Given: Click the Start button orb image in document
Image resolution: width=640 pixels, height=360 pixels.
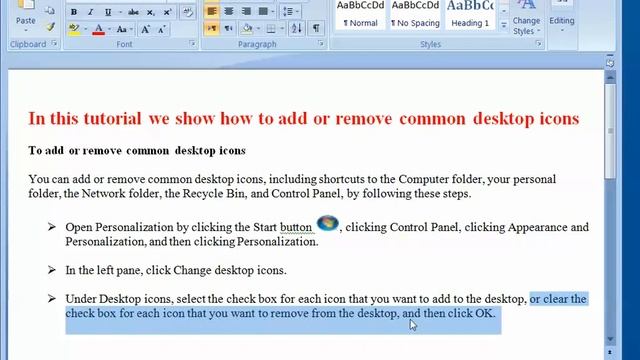Looking at the screenshot, I should (327, 223).
